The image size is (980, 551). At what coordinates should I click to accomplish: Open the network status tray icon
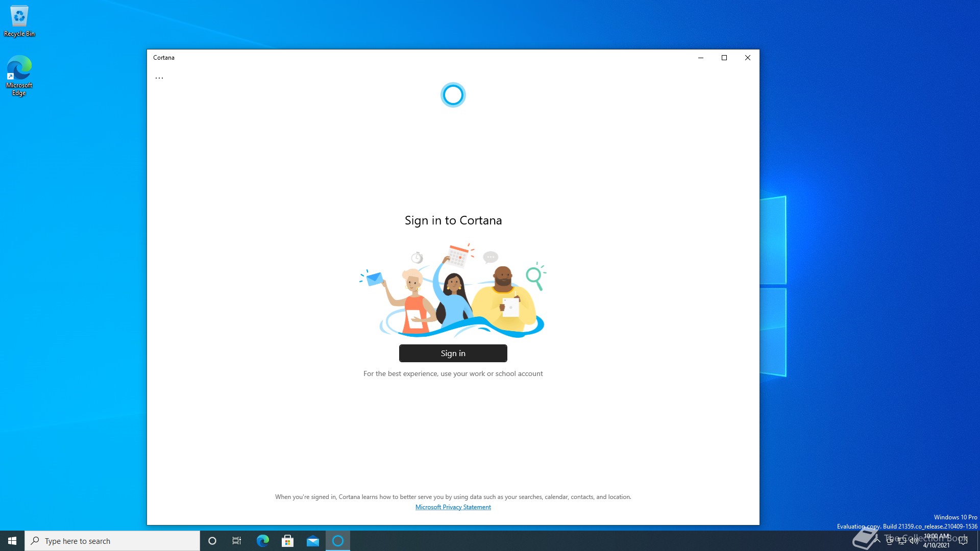tap(902, 541)
